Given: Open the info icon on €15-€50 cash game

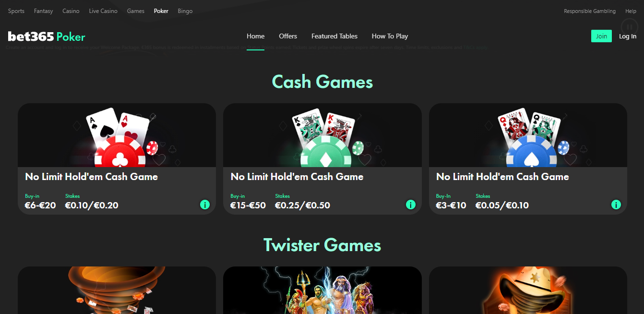Looking at the screenshot, I should pyautogui.click(x=410, y=205).
